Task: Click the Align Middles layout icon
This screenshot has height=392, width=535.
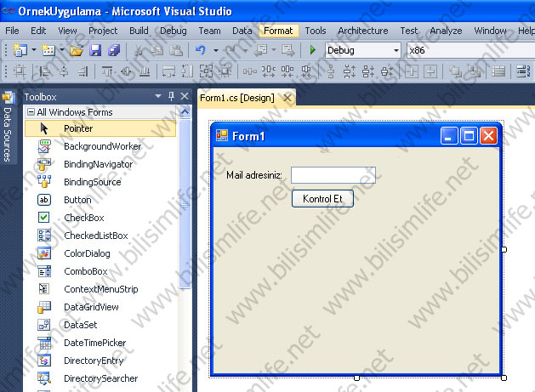Action: click(x=126, y=71)
